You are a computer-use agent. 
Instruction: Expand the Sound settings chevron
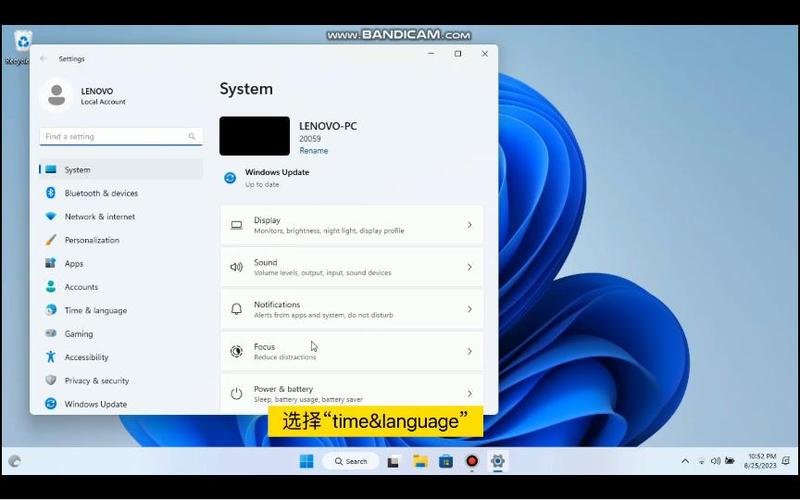469,267
